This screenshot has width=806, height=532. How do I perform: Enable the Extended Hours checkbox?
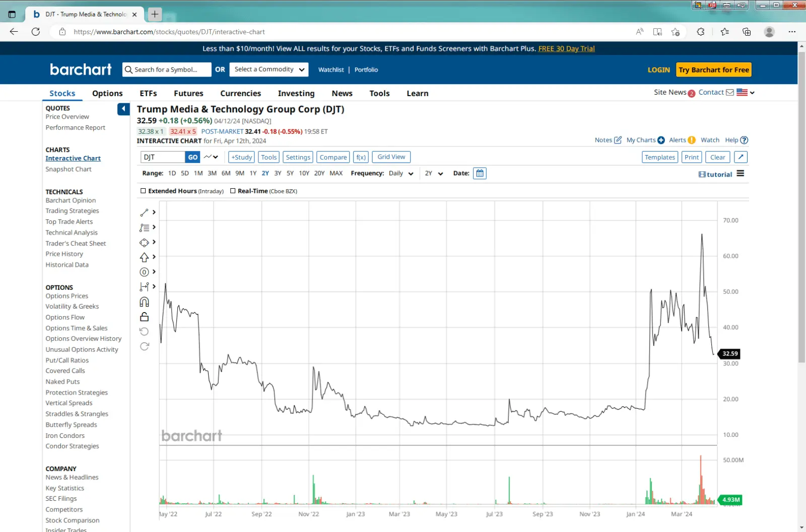point(143,191)
